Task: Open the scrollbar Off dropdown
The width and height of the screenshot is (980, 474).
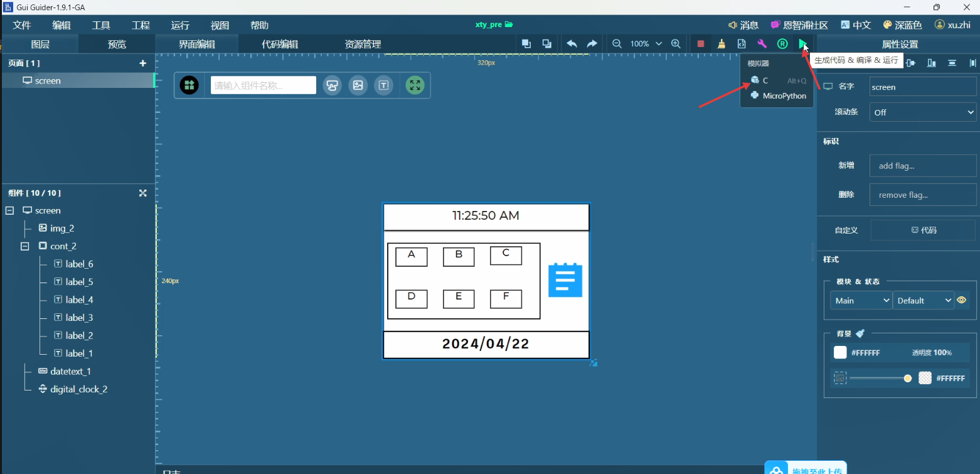Action: 922,112
